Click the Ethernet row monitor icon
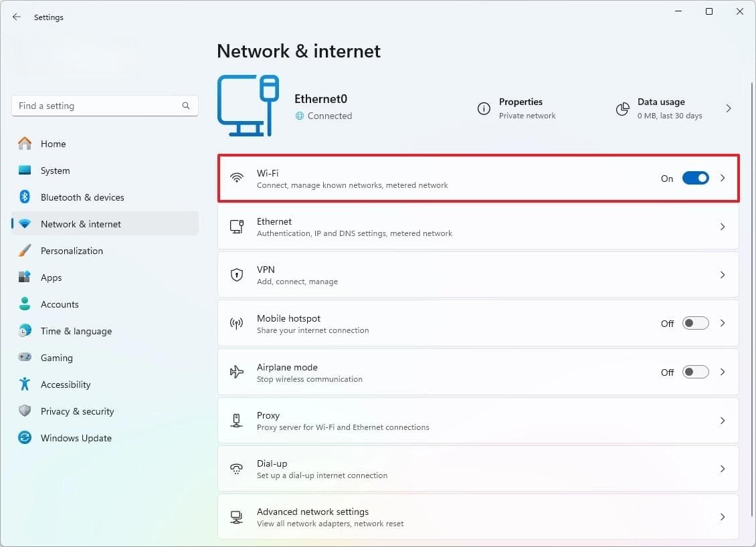 coord(236,227)
